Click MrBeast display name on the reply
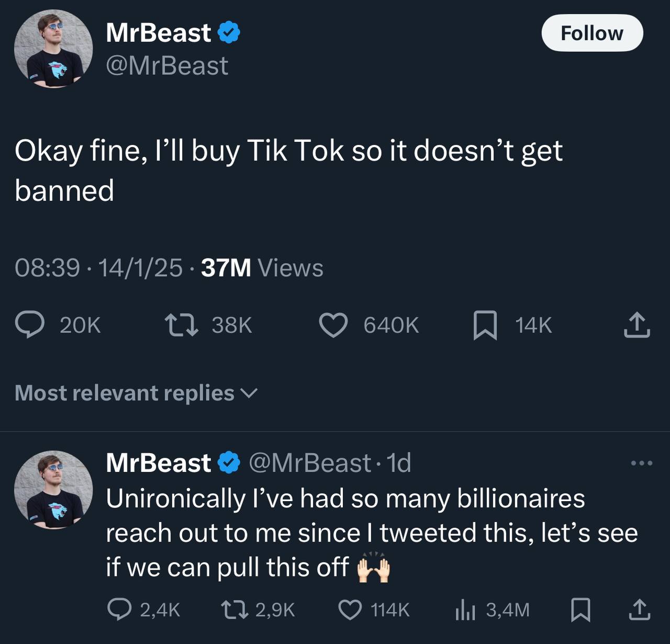This screenshot has height=644, width=670. [x=158, y=463]
